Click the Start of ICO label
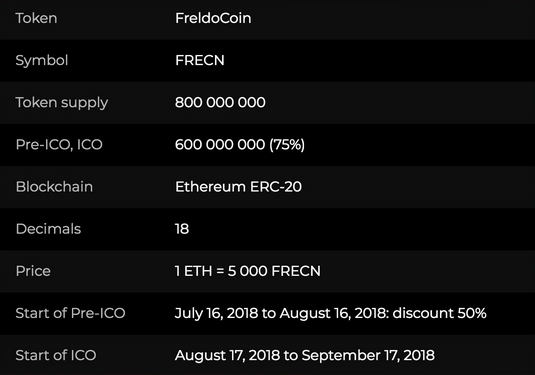Screen dimensions: 535x375 56,356
